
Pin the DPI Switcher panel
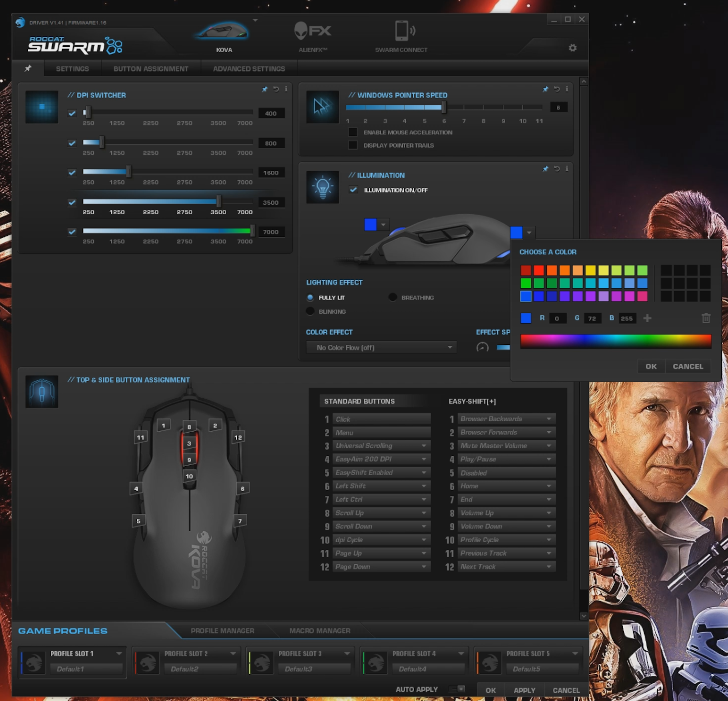(265, 89)
